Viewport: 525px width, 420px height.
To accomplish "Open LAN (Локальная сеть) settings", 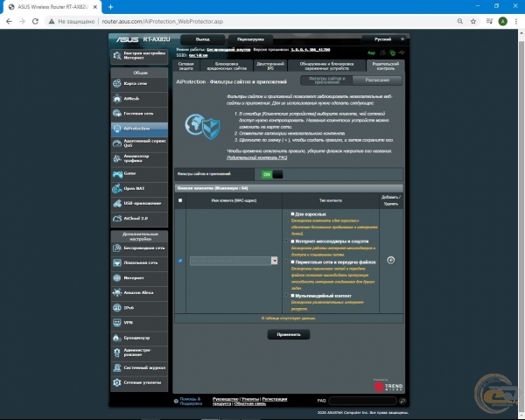I will click(x=139, y=262).
